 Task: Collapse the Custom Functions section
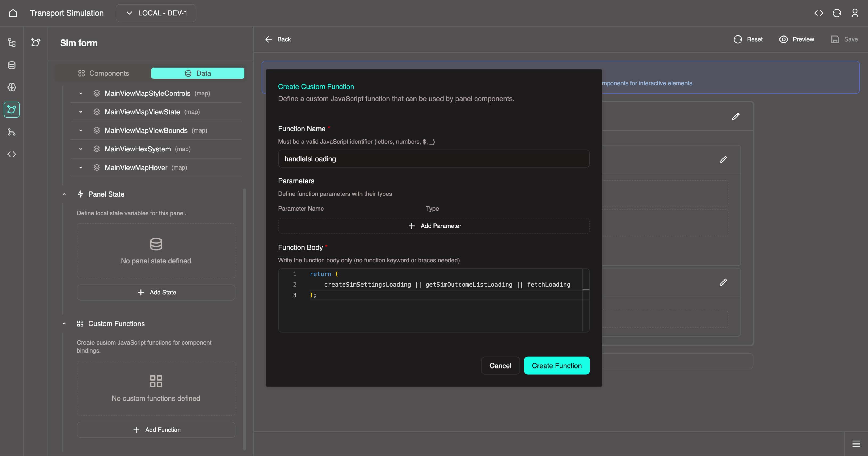(64, 323)
